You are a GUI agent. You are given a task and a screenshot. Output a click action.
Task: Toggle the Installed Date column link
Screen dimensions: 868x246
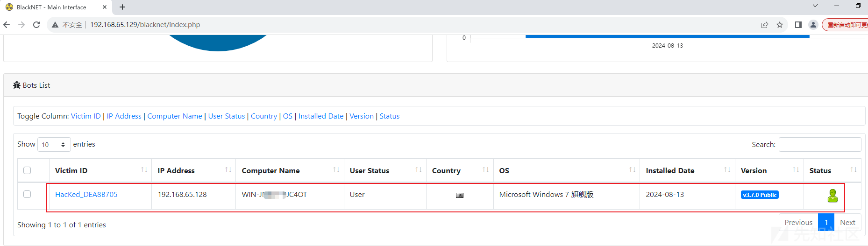click(321, 116)
